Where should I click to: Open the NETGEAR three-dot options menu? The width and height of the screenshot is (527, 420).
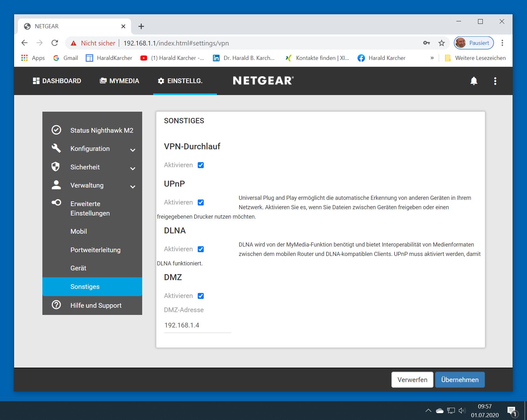coord(495,81)
